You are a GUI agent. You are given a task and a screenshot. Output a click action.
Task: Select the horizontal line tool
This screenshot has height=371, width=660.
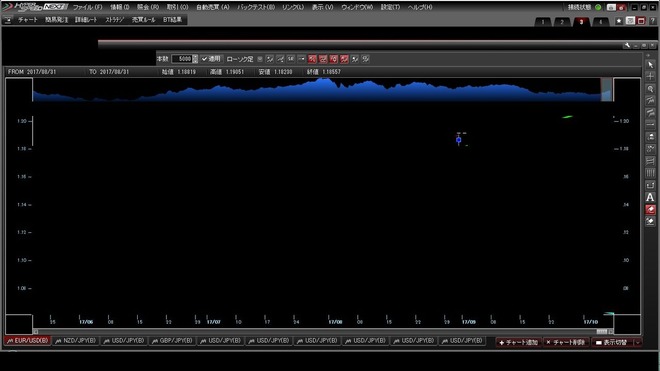tap(650, 125)
